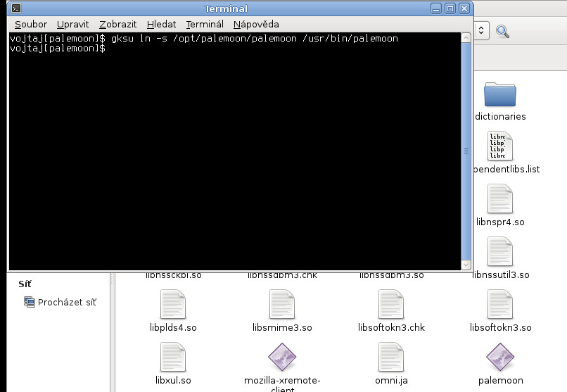Open the Upravit menu in Terminal
The width and height of the screenshot is (567, 392).
(x=72, y=24)
